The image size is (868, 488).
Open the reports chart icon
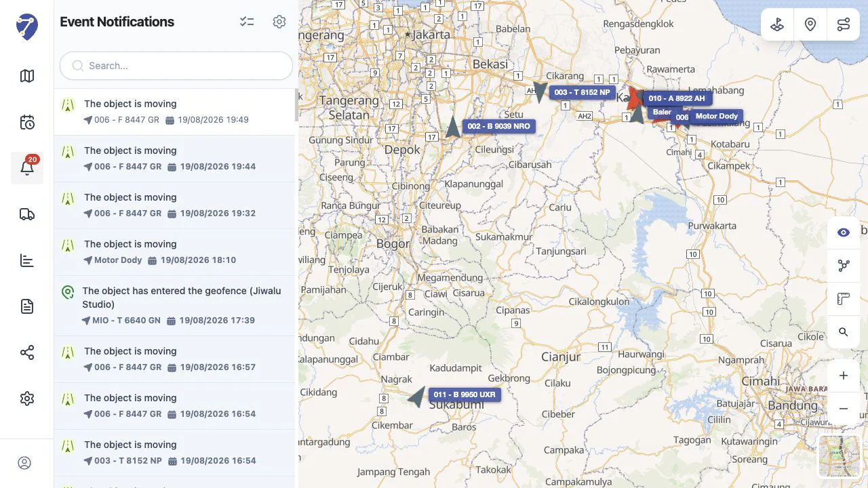click(27, 260)
